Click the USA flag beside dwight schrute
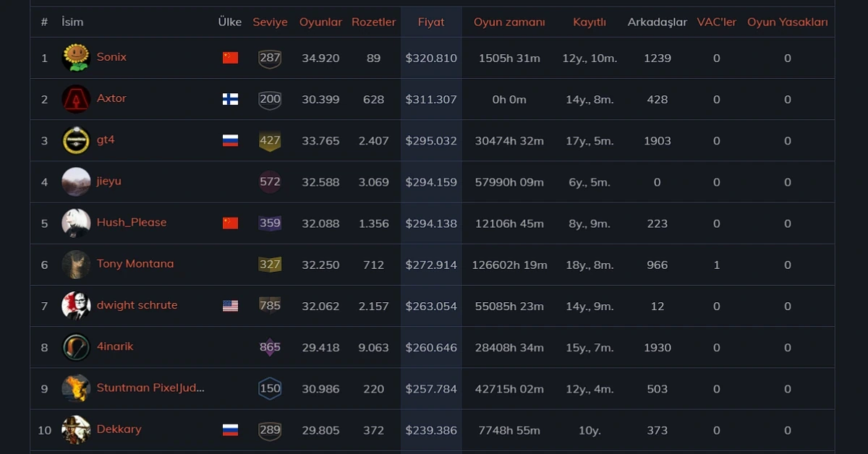The height and width of the screenshot is (454, 868). 230,305
